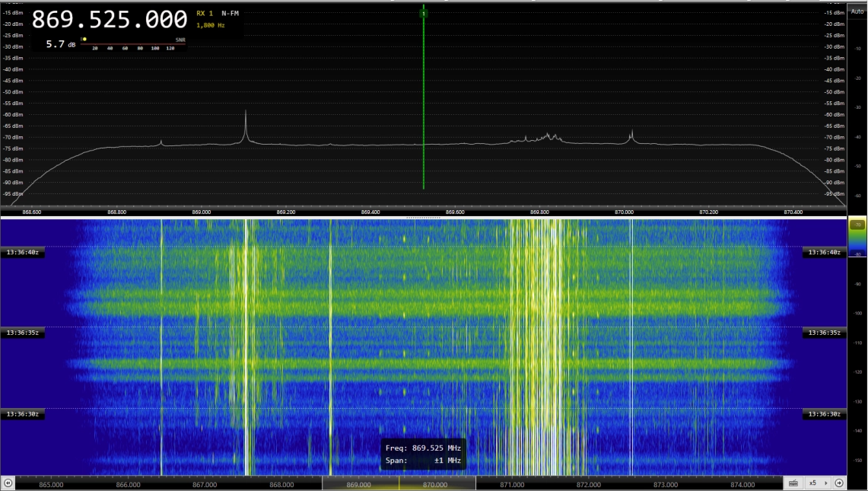Click 874.000 on the bottom frequency bar
Screen dimensions: 868x491
[742, 484]
